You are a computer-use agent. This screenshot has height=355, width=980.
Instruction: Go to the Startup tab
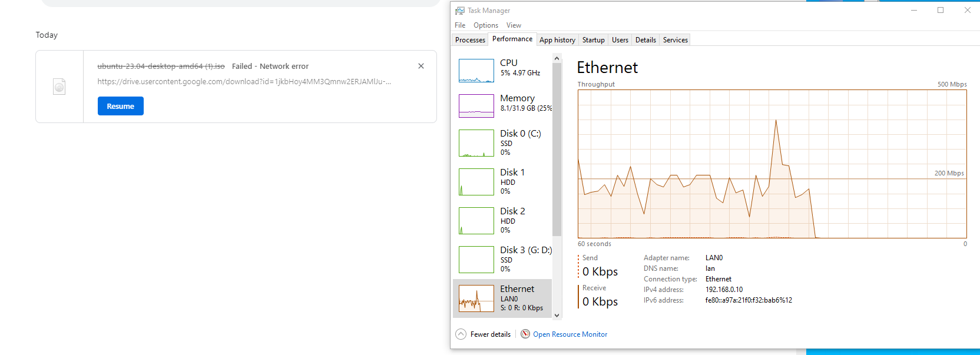(x=594, y=40)
